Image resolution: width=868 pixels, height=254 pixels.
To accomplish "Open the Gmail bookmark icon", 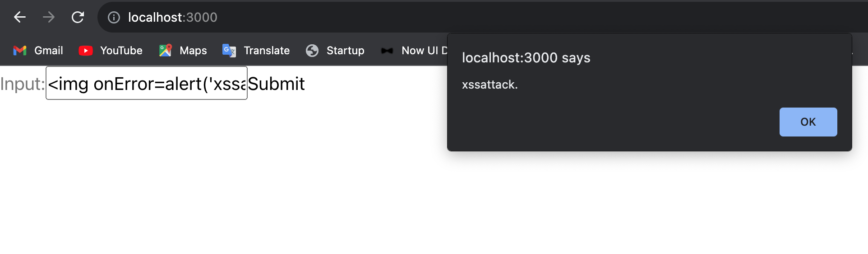I will pyautogui.click(x=20, y=51).
